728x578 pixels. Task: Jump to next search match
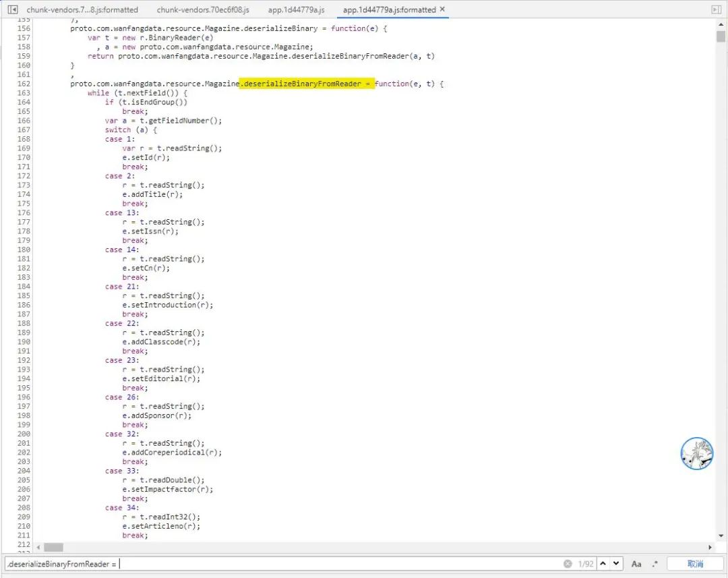[617, 564]
